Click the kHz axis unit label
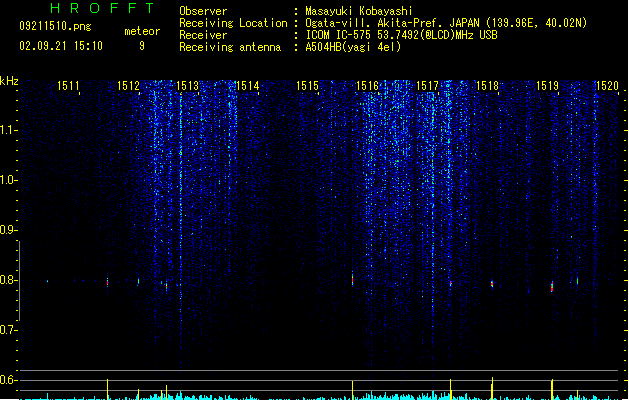Image resolution: width=629 pixels, height=400 pixels. [x=9, y=81]
